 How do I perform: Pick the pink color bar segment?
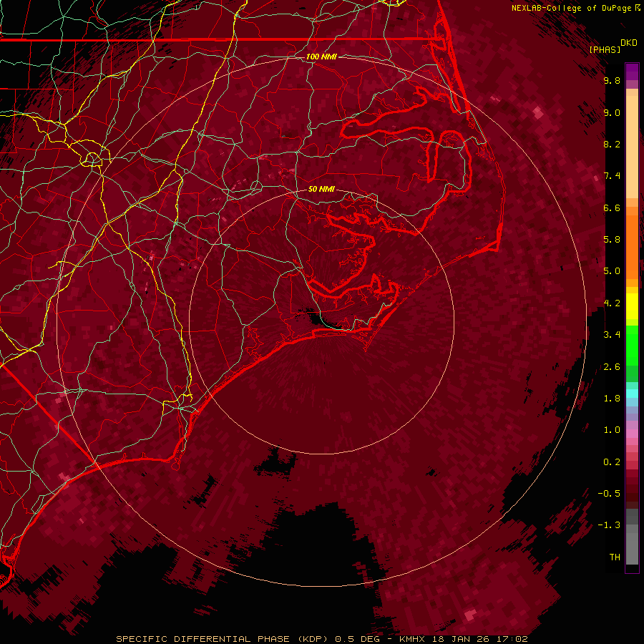coord(632,434)
